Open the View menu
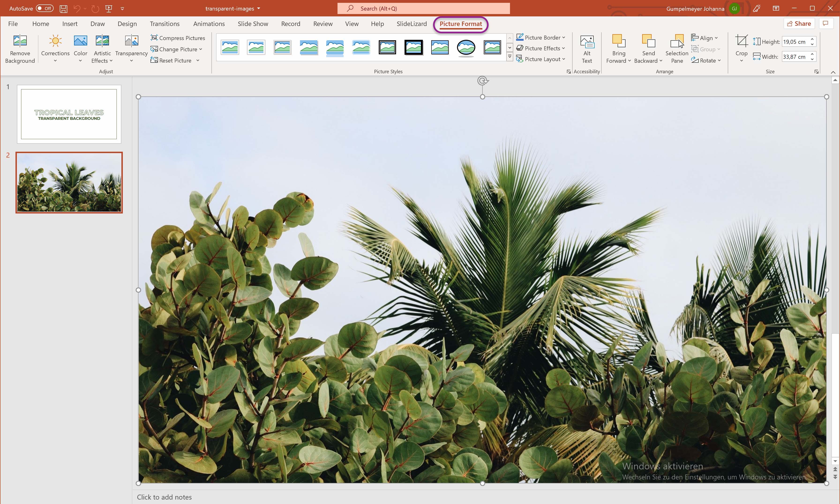This screenshot has width=840, height=504. (352, 23)
